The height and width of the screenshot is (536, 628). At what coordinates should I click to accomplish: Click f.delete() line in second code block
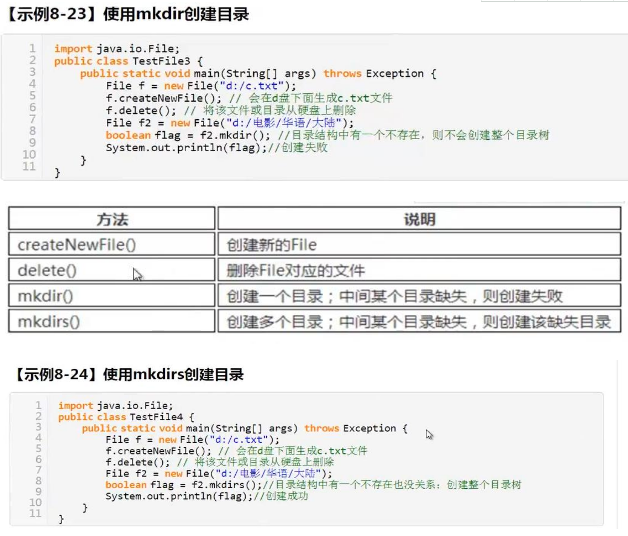(x=219, y=462)
